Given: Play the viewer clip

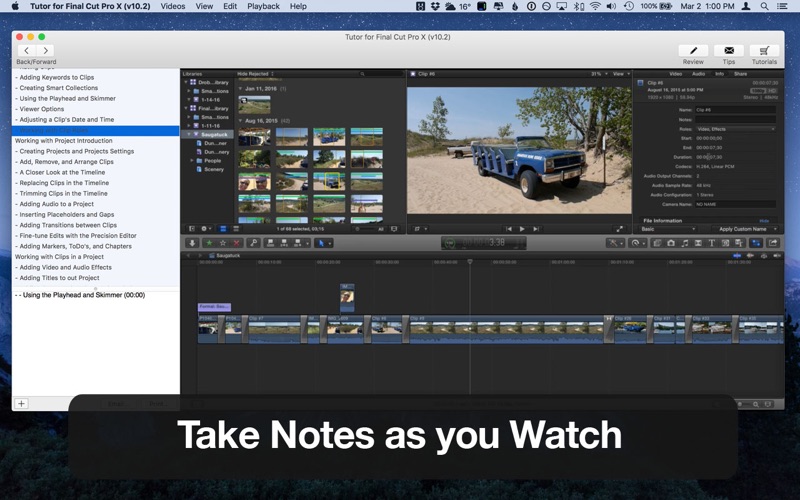Looking at the screenshot, I should pyautogui.click(x=522, y=229).
